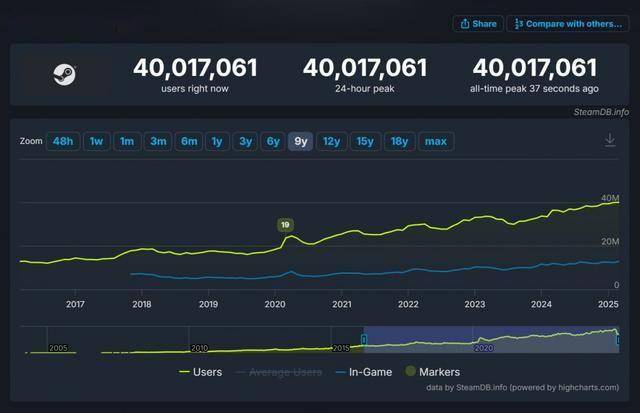Set zoom range to 3m
The height and width of the screenshot is (413, 640).
click(158, 141)
